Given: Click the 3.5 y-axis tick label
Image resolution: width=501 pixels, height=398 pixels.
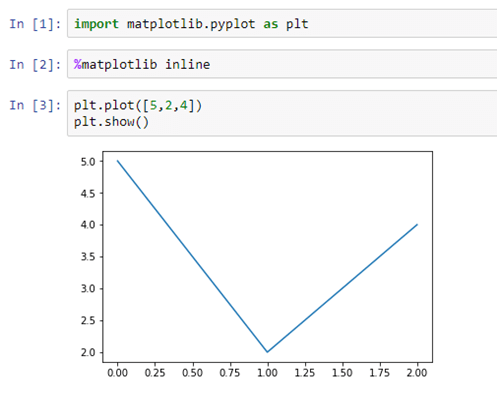Looking at the screenshot, I should (88, 257).
